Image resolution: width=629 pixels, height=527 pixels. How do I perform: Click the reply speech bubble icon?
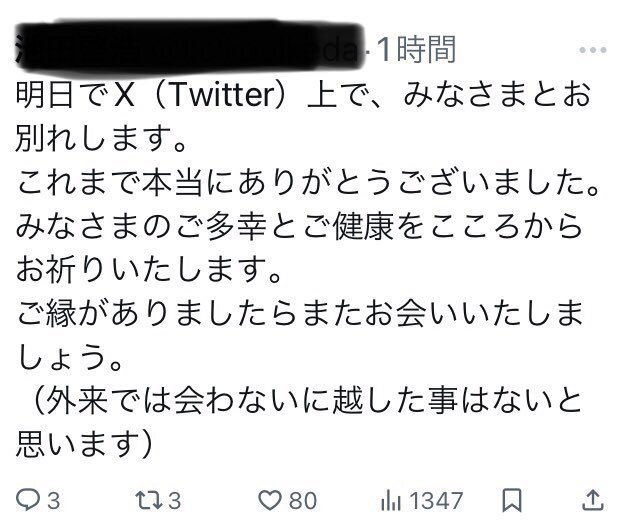tap(28, 500)
